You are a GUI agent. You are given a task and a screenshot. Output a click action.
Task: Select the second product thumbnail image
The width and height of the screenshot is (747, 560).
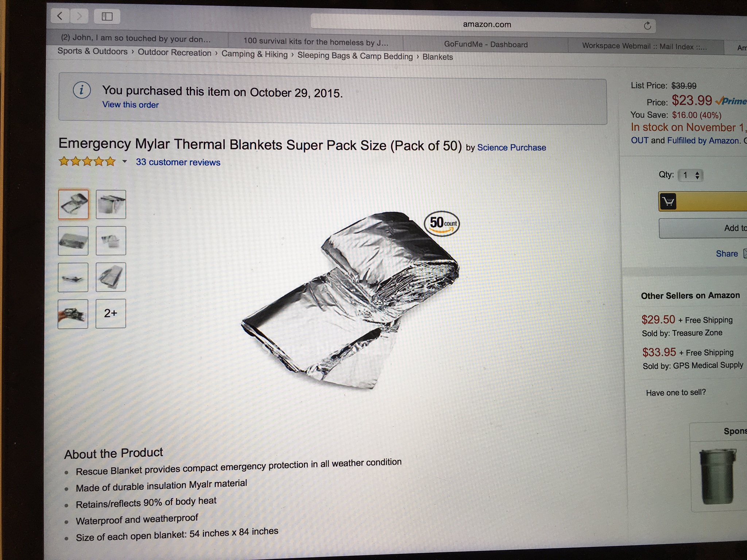(111, 204)
